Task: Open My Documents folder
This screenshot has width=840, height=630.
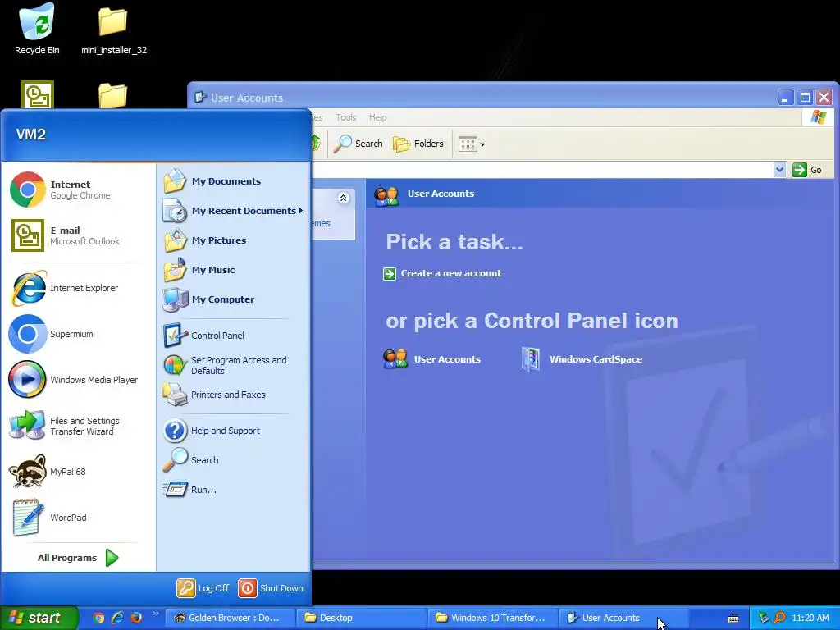Action: coord(233,181)
